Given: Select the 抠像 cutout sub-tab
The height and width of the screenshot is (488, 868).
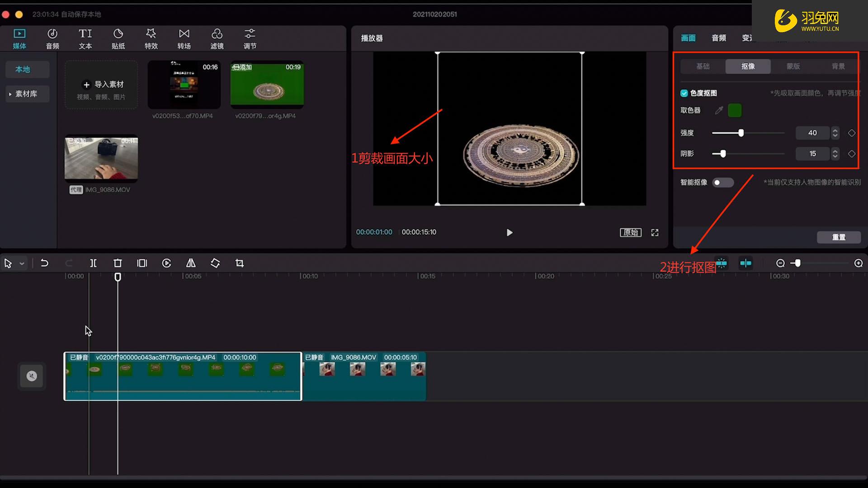Looking at the screenshot, I should (x=748, y=66).
